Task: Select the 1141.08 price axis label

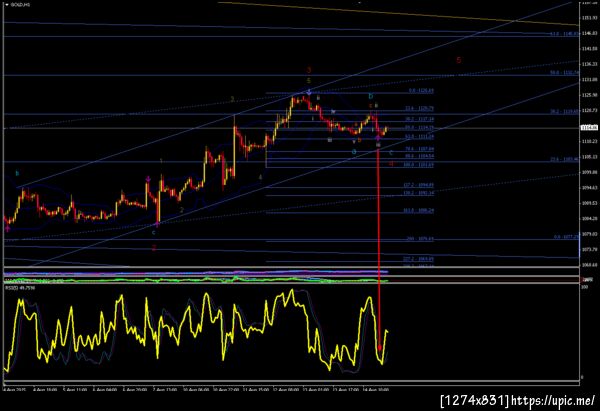Action: [x=589, y=49]
